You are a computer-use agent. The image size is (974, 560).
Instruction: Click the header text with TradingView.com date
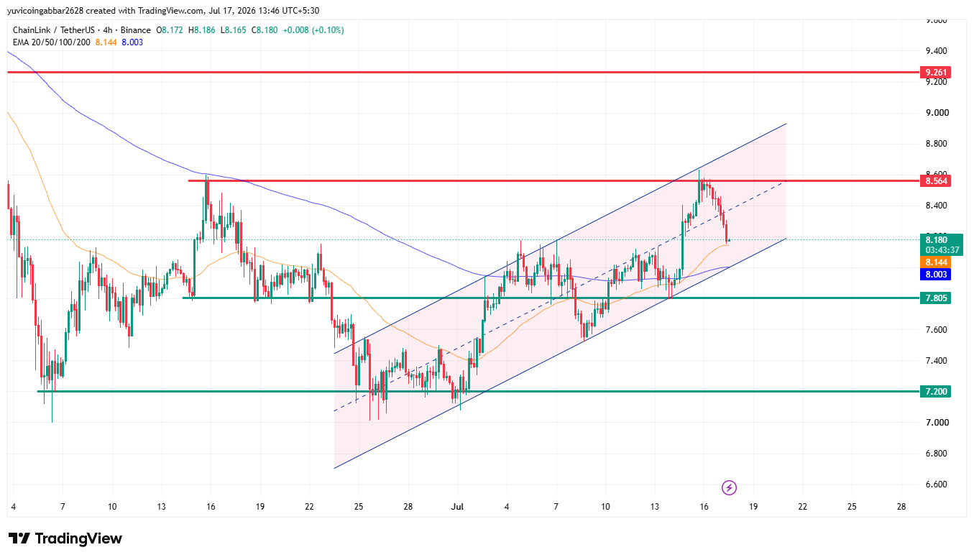pyautogui.click(x=163, y=10)
